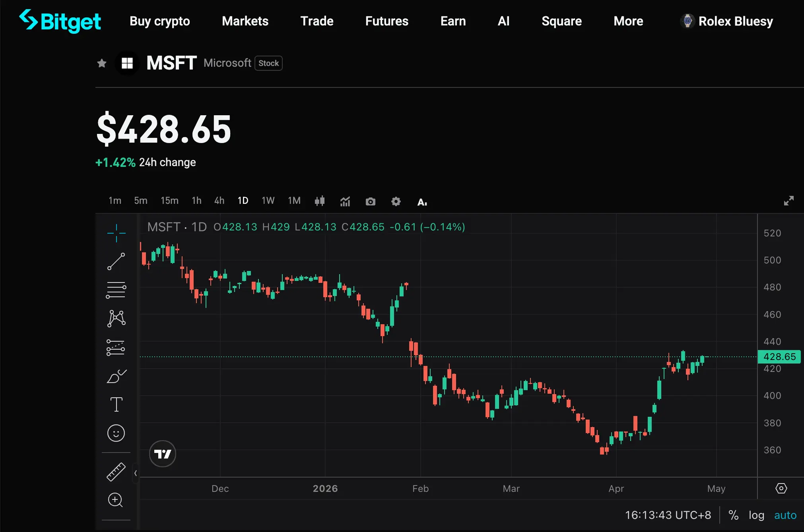Select the brush drawing tool
Image resolution: width=804 pixels, height=532 pixels.
pos(116,376)
